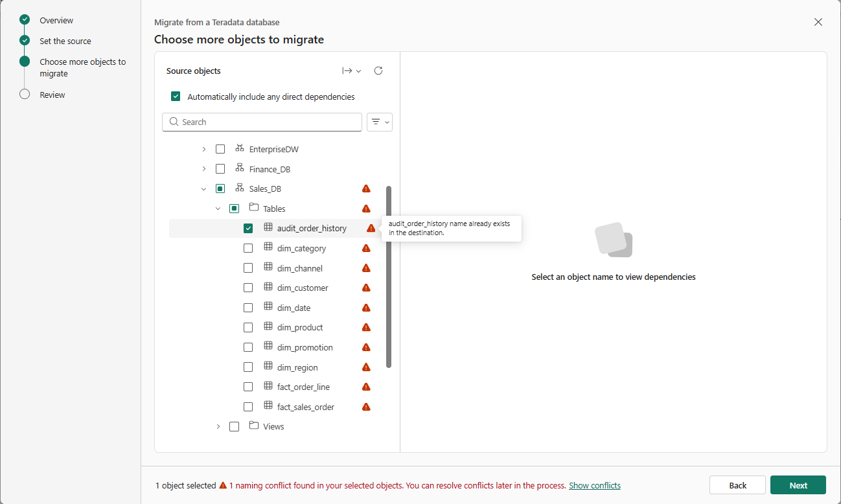Click the Next button
The height and width of the screenshot is (504, 841).
[798, 485]
